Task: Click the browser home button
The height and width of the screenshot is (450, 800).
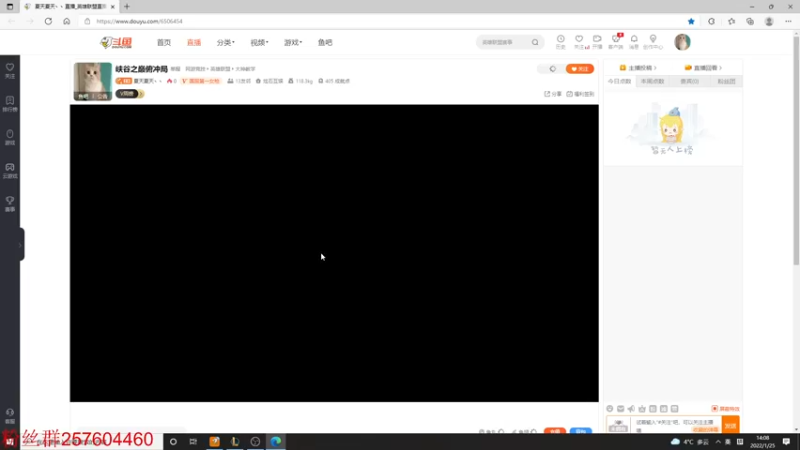Action: point(66,21)
